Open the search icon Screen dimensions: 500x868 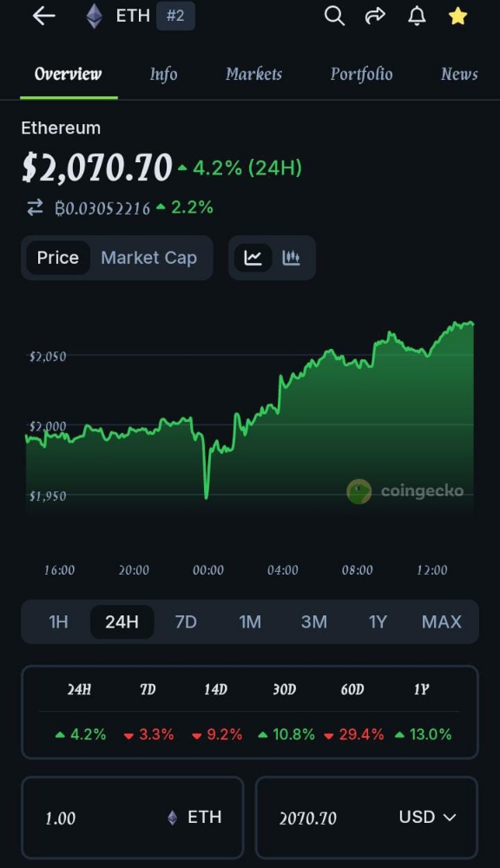pos(334,16)
